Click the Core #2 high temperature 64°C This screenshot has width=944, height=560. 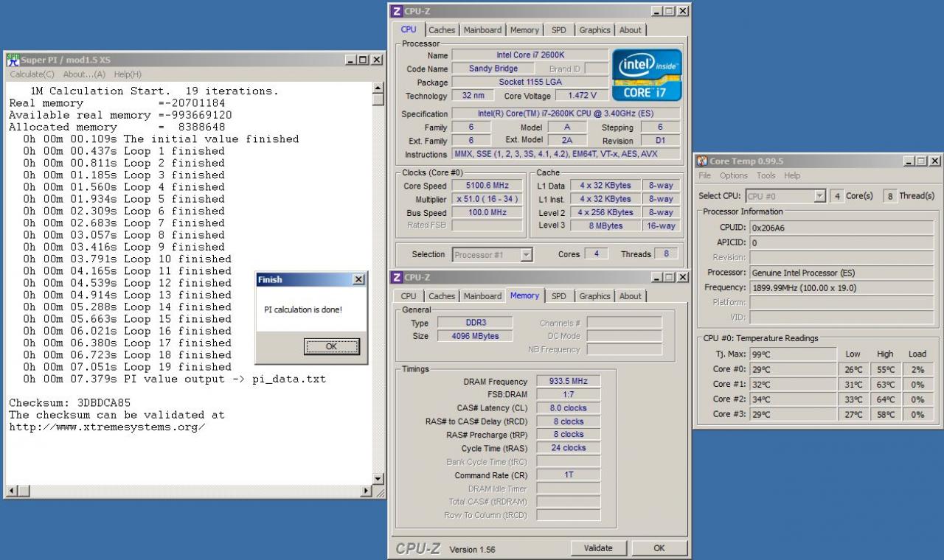886,399
